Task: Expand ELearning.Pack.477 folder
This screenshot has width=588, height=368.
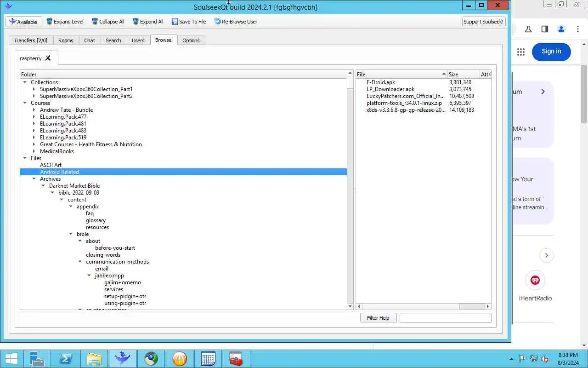Action: [34, 117]
